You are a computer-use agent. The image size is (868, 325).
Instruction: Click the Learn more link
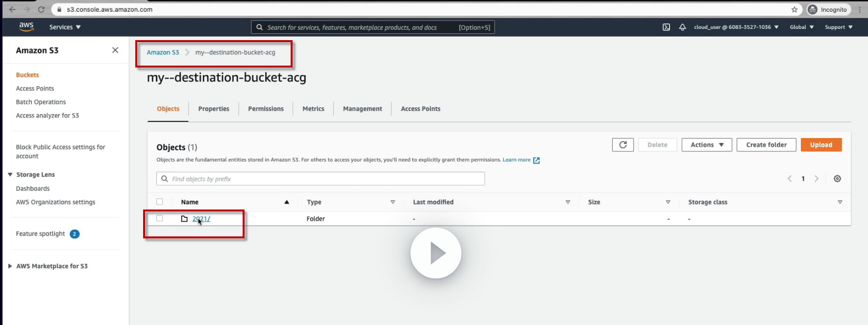[x=517, y=160]
